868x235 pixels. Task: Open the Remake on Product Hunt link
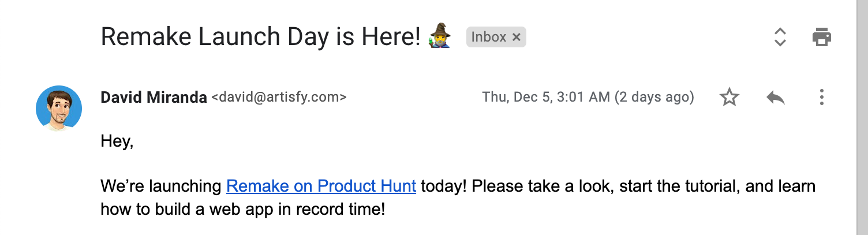(321, 186)
